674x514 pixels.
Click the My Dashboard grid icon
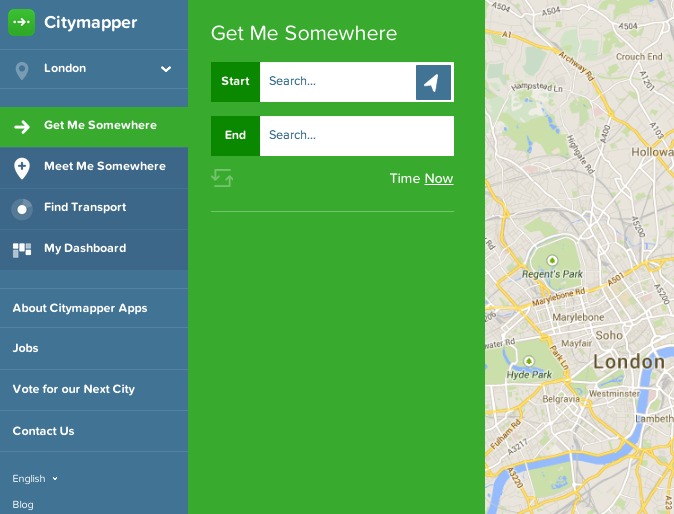tap(21, 249)
